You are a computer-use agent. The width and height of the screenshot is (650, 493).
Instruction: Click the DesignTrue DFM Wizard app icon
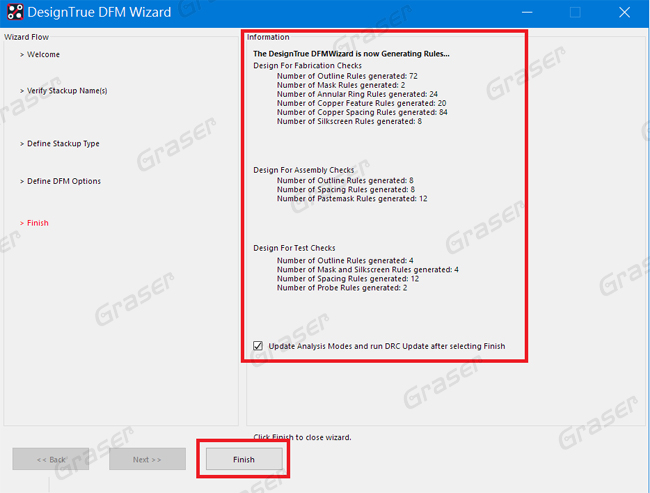[x=15, y=12]
